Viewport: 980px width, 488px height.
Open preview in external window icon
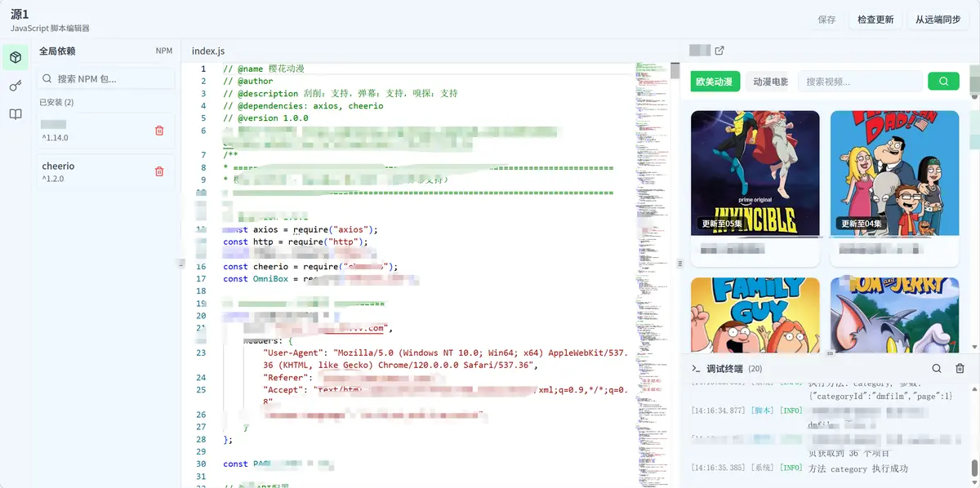719,51
